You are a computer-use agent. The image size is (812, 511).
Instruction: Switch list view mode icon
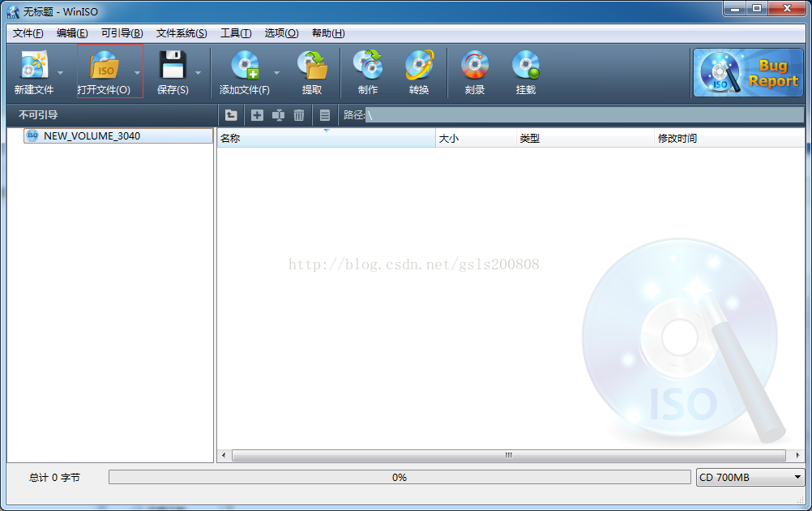(x=325, y=115)
